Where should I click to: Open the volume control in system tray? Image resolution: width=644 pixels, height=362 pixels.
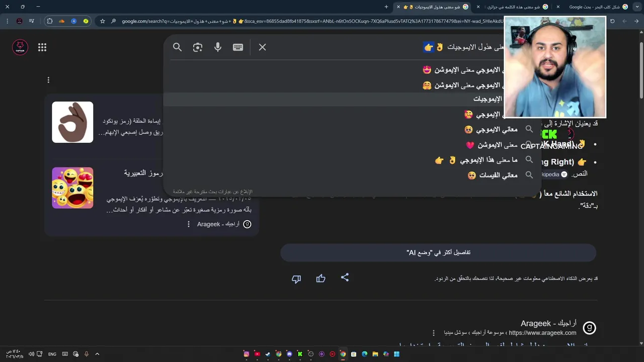click(31, 354)
